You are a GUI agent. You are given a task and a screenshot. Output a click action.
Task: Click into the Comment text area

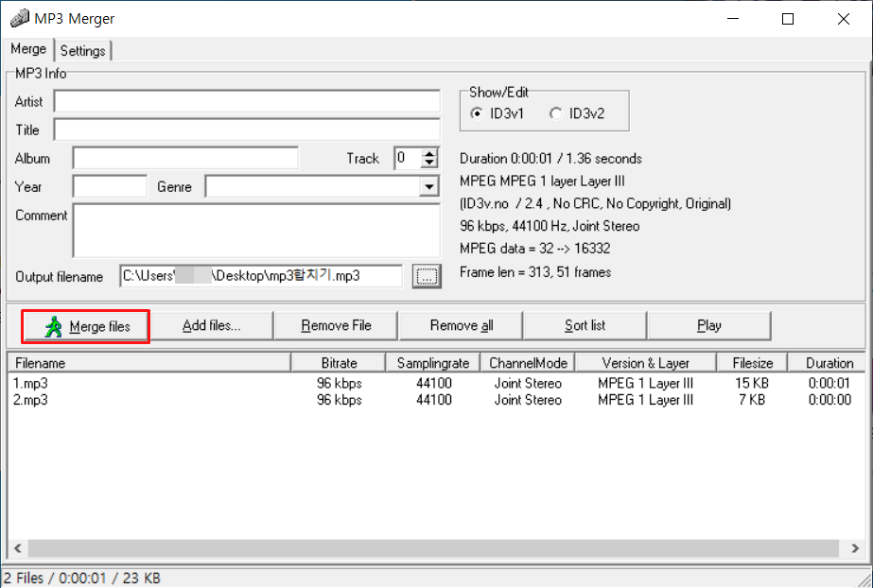point(256,231)
